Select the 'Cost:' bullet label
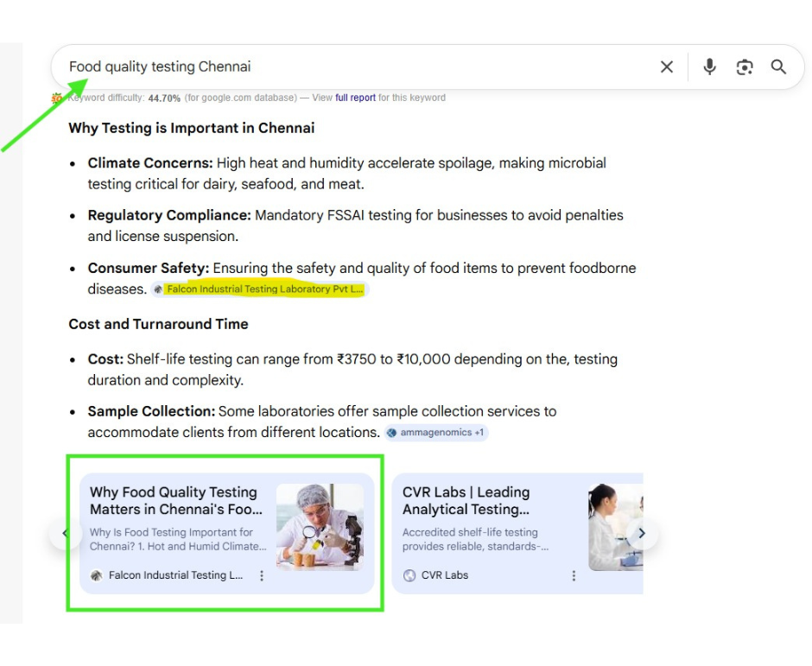The height and width of the screenshot is (666, 812). (x=105, y=359)
